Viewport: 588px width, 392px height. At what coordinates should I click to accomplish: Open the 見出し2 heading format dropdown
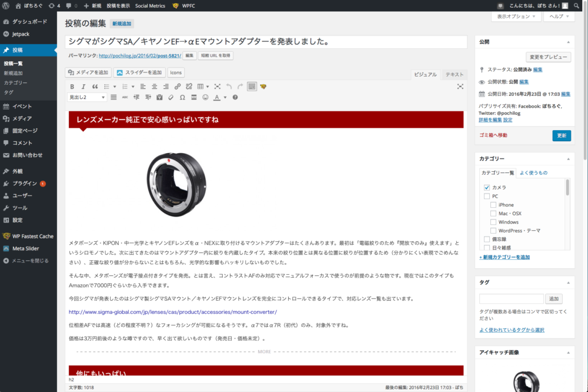pos(86,97)
